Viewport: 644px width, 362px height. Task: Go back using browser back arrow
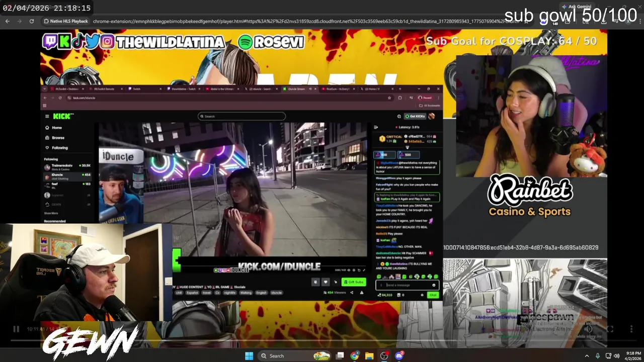8,21
